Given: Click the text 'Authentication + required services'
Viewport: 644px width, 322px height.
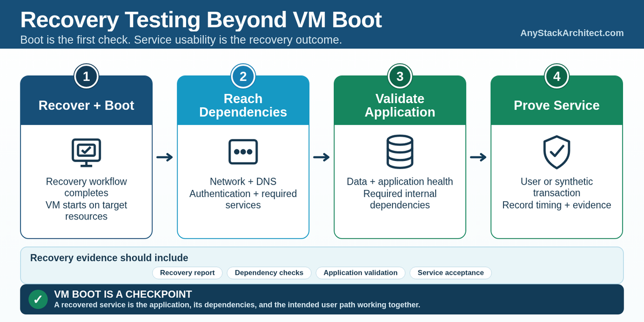Looking at the screenshot, I should point(243,199).
